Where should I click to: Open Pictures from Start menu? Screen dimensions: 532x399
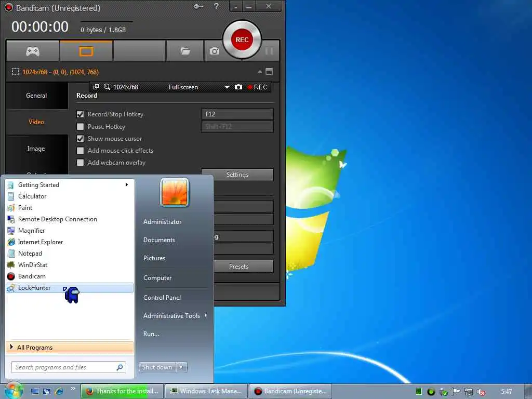coord(154,258)
